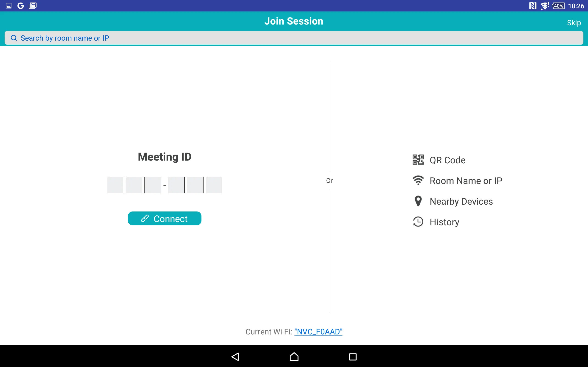This screenshot has height=367, width=588.
Task: Click the search magnifier icon
Action: (x=14, y=38)
